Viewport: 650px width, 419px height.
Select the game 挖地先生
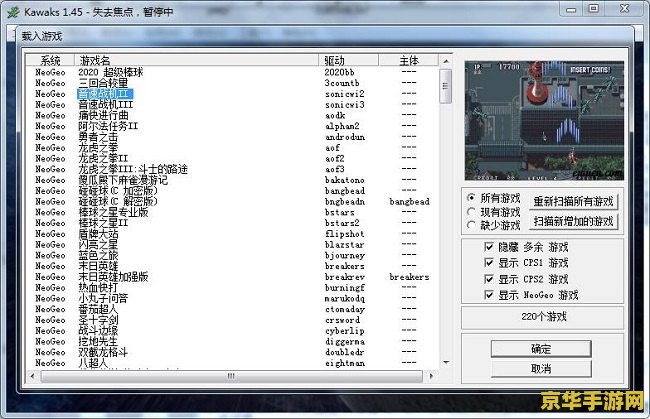point(98,341)
